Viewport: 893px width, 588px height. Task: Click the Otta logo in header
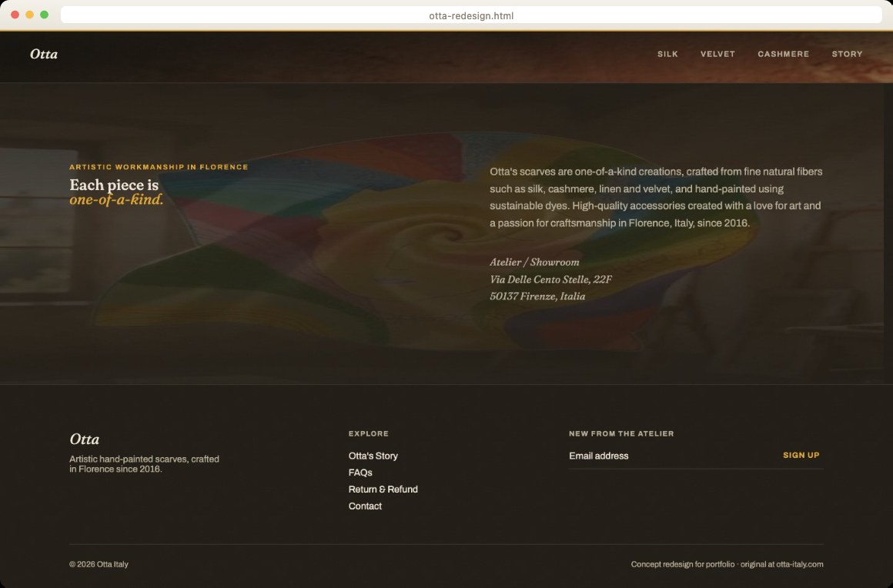pos(44,54)
